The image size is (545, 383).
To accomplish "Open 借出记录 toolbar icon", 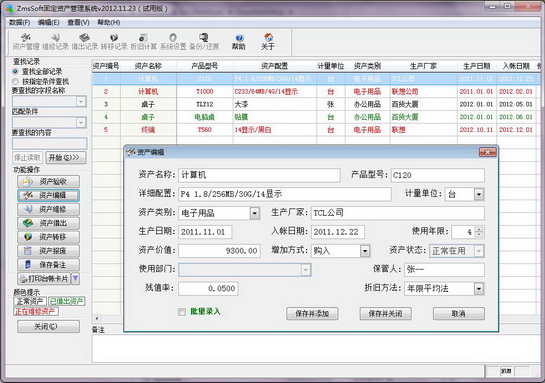I will [x=85, y=41].
